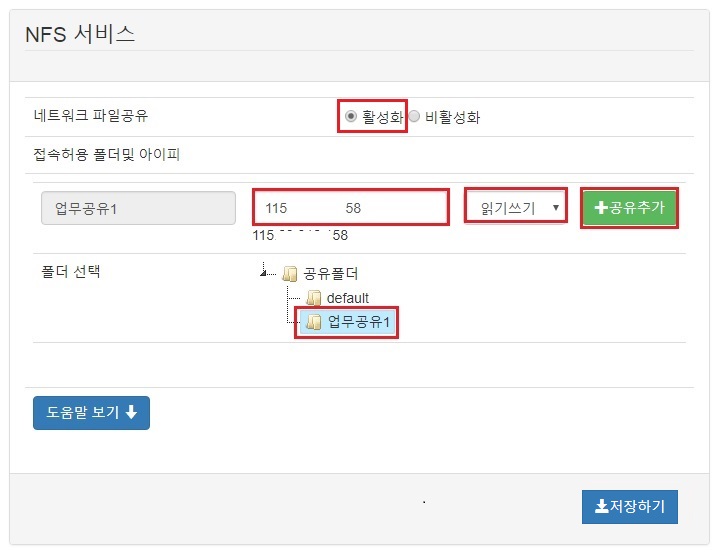Select the 활성화 radio button
This screenshot has width=716, height=552.
351,116
